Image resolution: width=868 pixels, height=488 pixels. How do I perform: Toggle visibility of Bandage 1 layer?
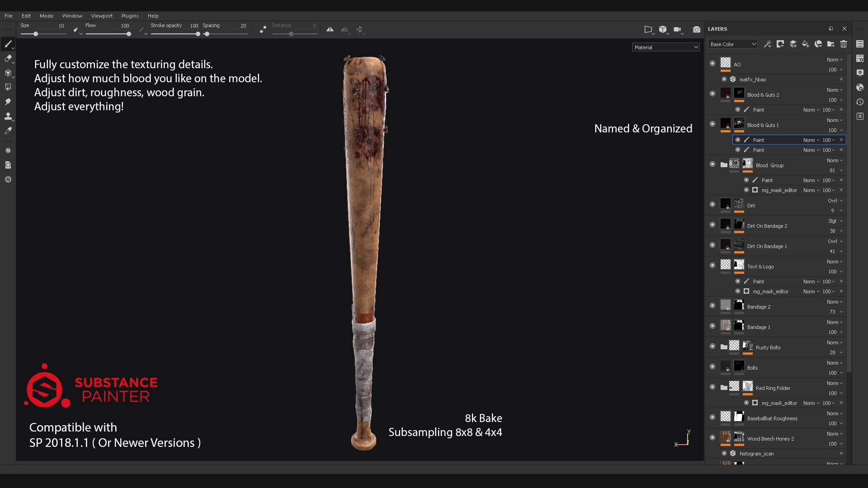click(x=712, y=326)
